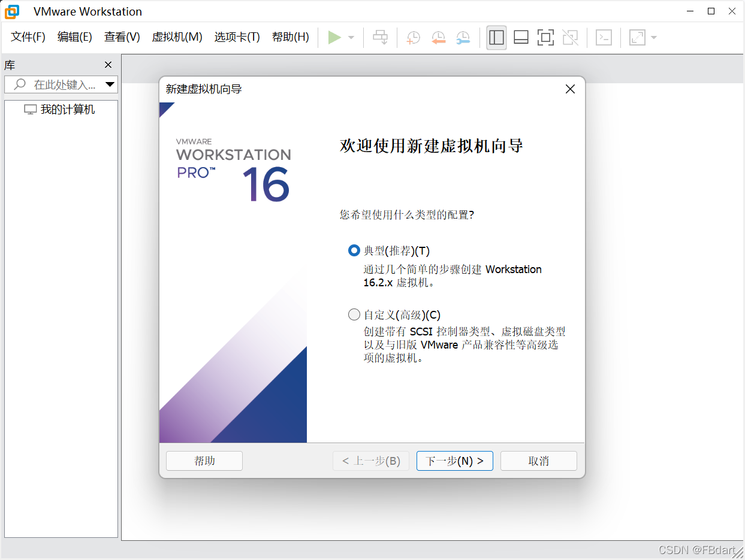Open the 虚拟机(M) menu
The image size is (745, 560).
point(177,37)
